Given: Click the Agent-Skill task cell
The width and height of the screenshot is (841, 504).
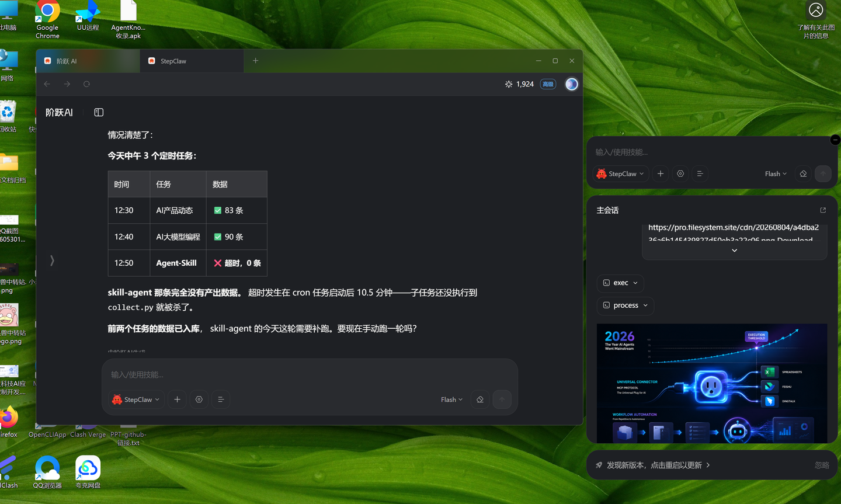Looking at the screenshot, I should click(x=178, y=263).
